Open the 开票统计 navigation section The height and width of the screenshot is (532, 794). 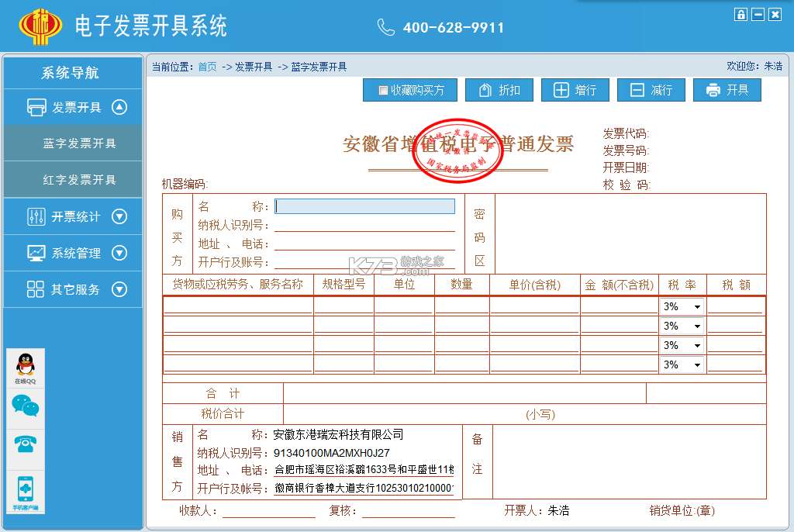point(73,216)
